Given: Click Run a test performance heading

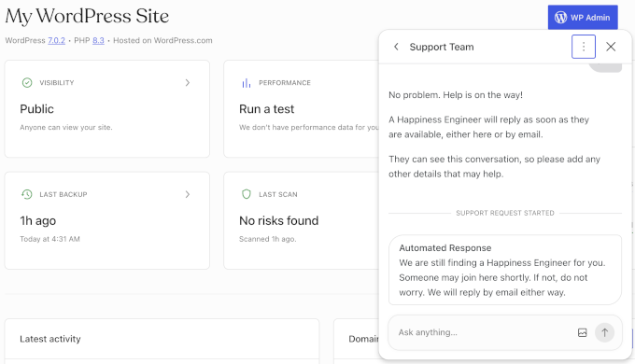Looking at the screenshot, I should pos(266,109).
